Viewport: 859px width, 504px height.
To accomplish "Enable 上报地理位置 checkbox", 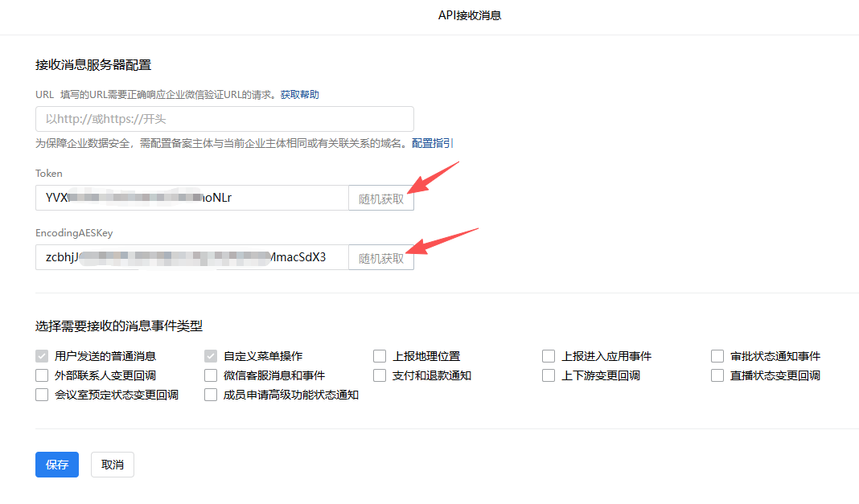I will pyautogui.click(x=380, y=356).
